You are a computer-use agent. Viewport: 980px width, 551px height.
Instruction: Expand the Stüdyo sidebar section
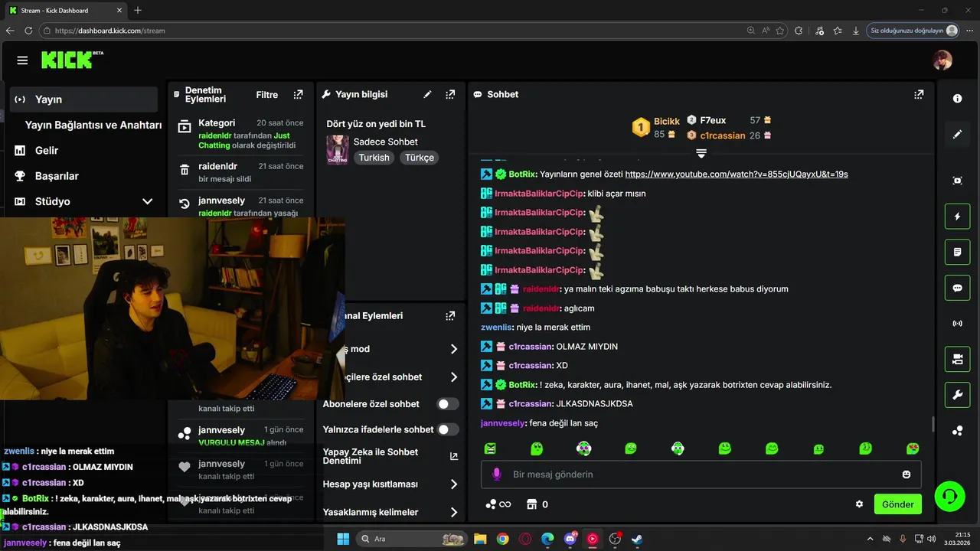pyautogui.click(x=148, y=201)
